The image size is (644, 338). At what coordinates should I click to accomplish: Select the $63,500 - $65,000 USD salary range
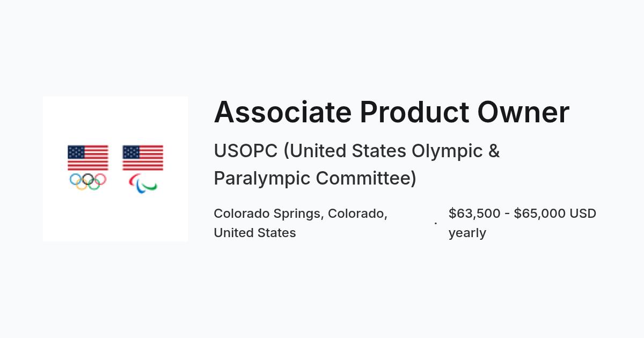point(522,214)
